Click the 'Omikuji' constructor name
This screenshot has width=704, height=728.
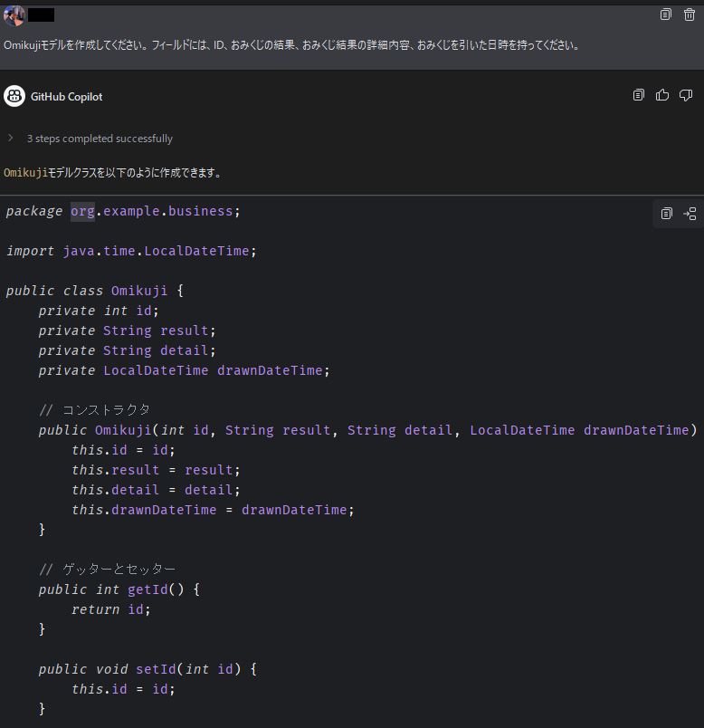[x=123, y=430]
